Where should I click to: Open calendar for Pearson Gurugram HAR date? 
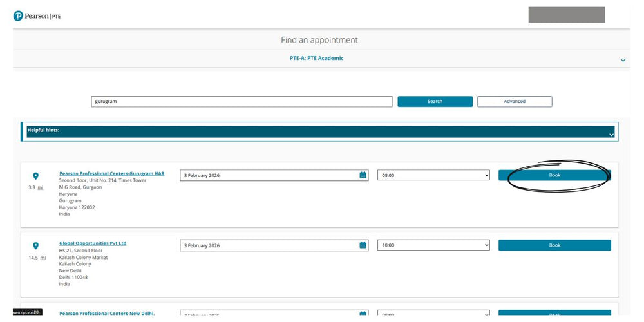click(x=363, y=175)
